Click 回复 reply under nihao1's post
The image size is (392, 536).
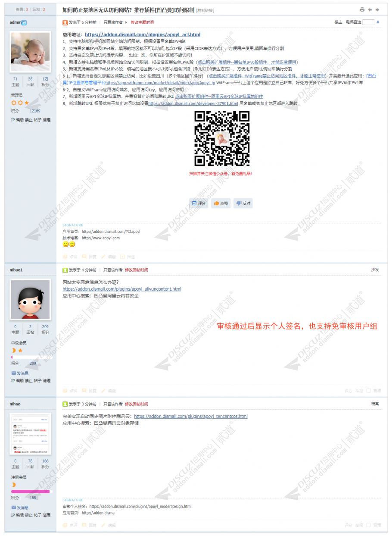[x=89, y=391]
